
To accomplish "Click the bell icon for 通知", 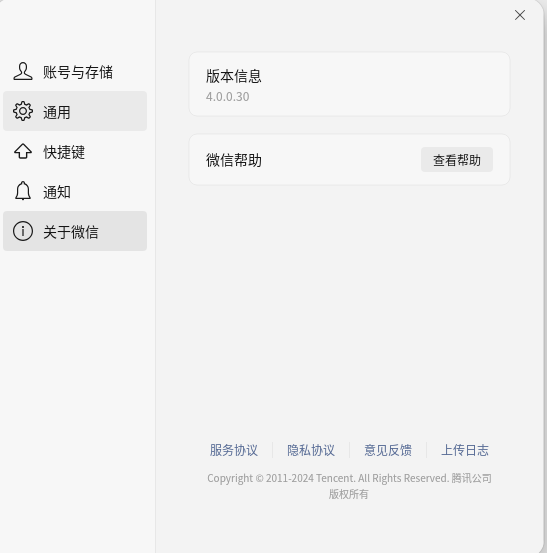I will [x=23, y=191].
